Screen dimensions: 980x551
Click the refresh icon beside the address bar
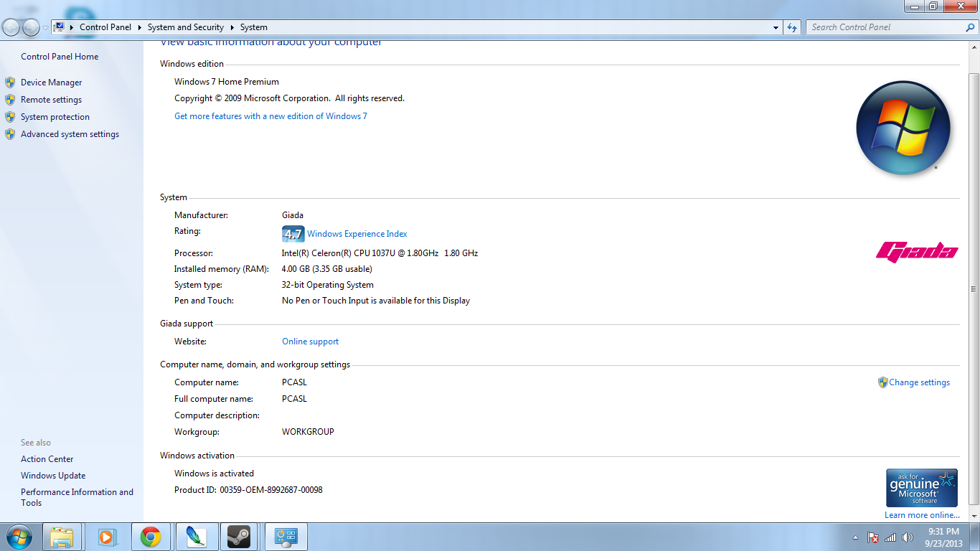tap(792, 27)
